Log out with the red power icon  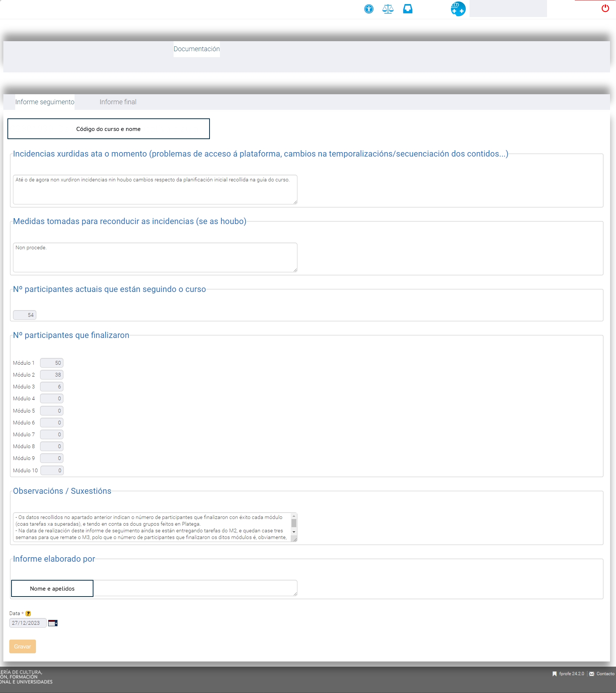605,8
